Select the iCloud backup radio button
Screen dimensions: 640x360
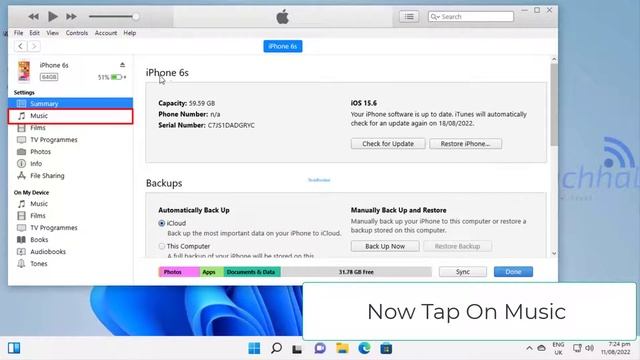162,223
